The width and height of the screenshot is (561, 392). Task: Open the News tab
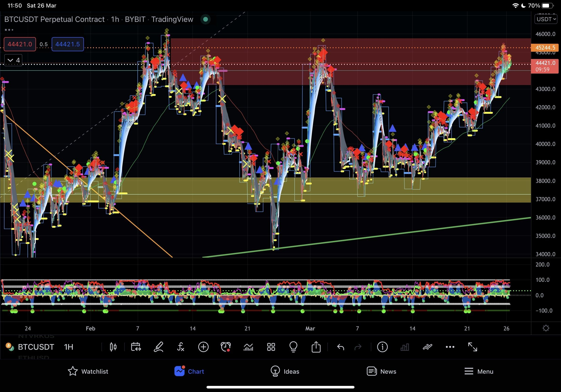[381, 372]
